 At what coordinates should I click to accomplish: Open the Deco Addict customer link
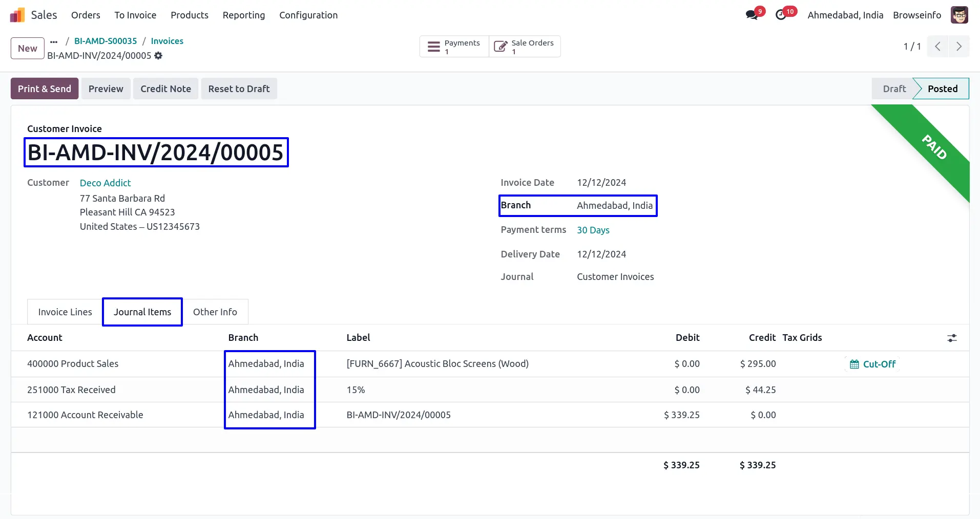pyautogui.click(x=105, y=183)
